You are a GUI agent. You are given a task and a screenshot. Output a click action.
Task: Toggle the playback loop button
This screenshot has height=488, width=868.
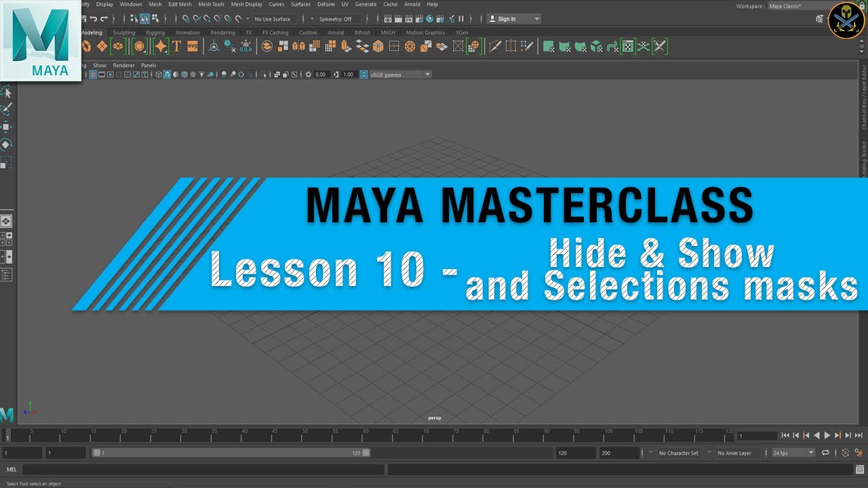coord(825,453)
